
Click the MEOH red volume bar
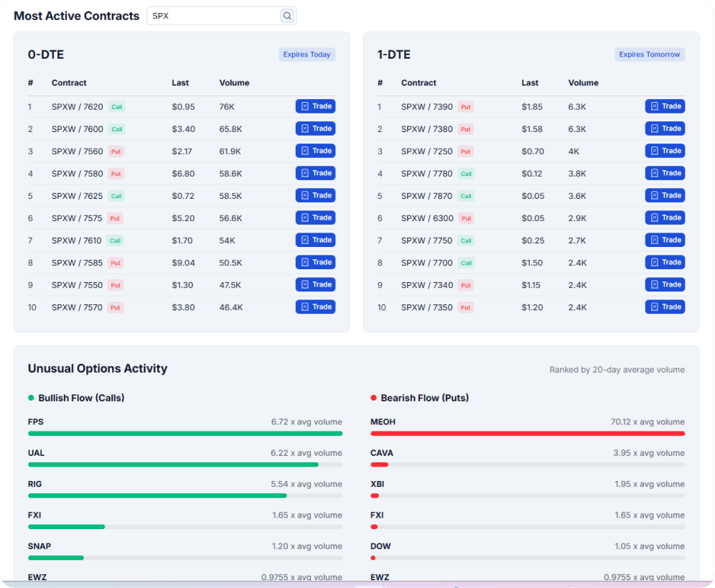click(x=528, y=434)
